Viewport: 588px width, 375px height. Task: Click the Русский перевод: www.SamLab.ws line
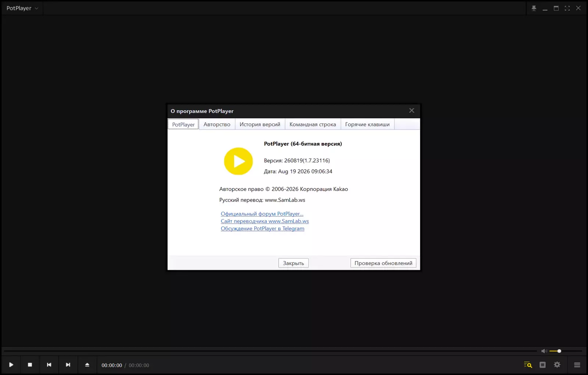pos(262,200)
